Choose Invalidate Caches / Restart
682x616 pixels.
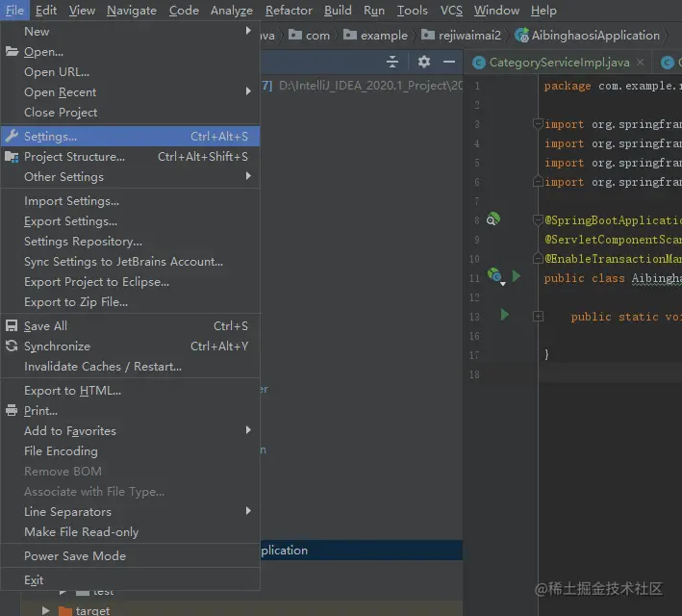[102, 367]
